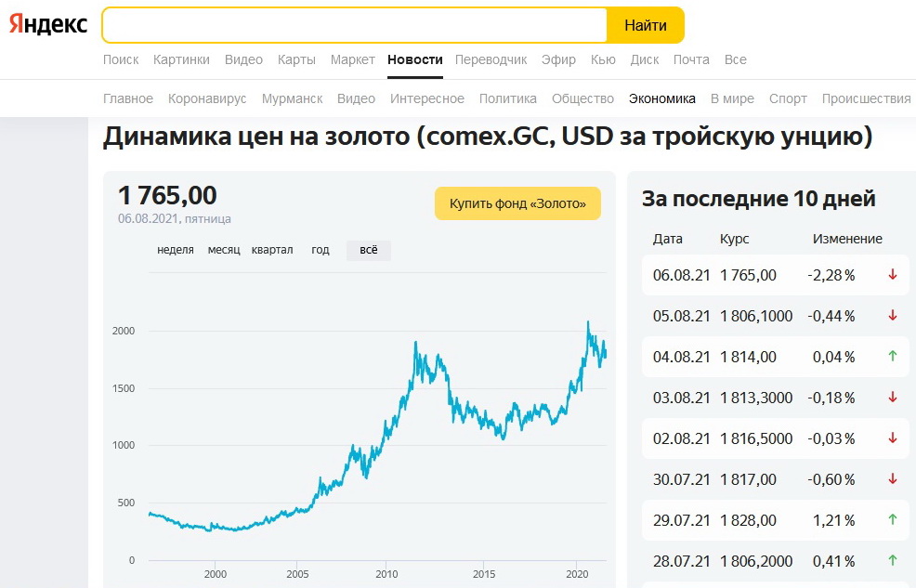Select the 'всё' chart period
The height and width of the screenshot is (588, 916).
[369, 251]
